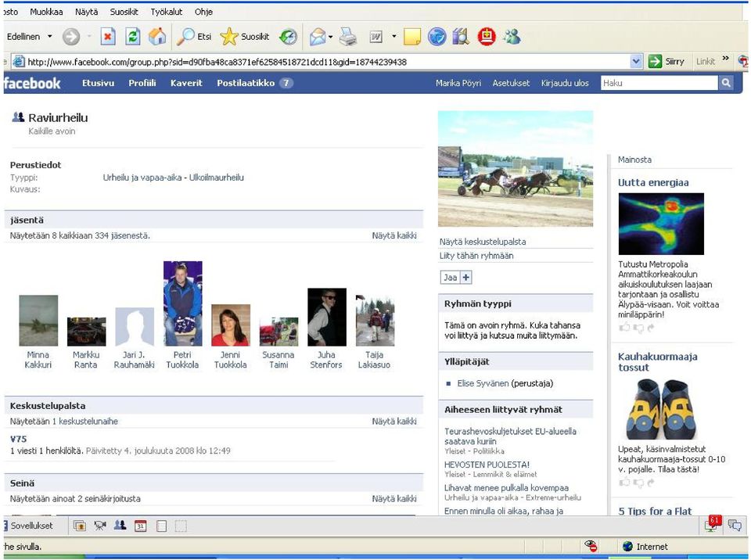Viewport: 751px width, 560px height.
Task: Expand the Edellinen back history dropdown arrow
Action: (x=49, y=37)
